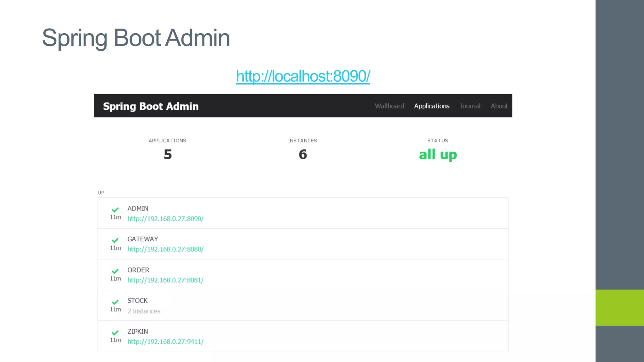Click the green checkmark for ADMIN
Image resolution: width=644 pixels, height=362 pixels.
coord(115,210)
